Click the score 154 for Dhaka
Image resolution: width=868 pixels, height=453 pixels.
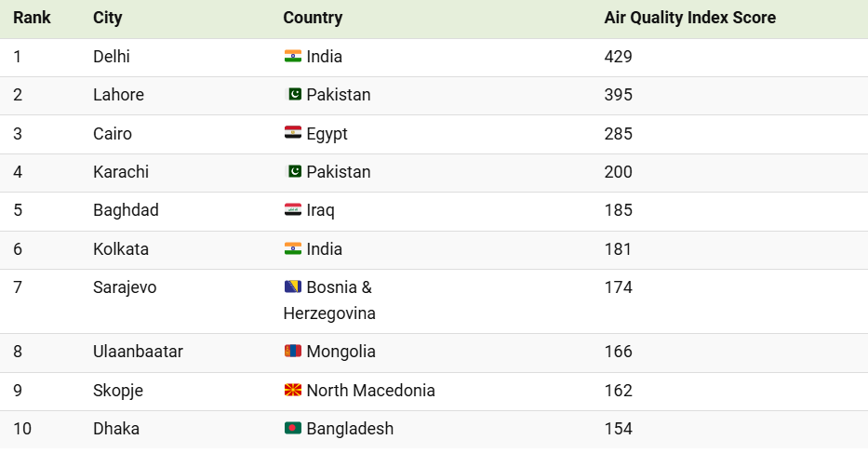[x=618, y=429]
